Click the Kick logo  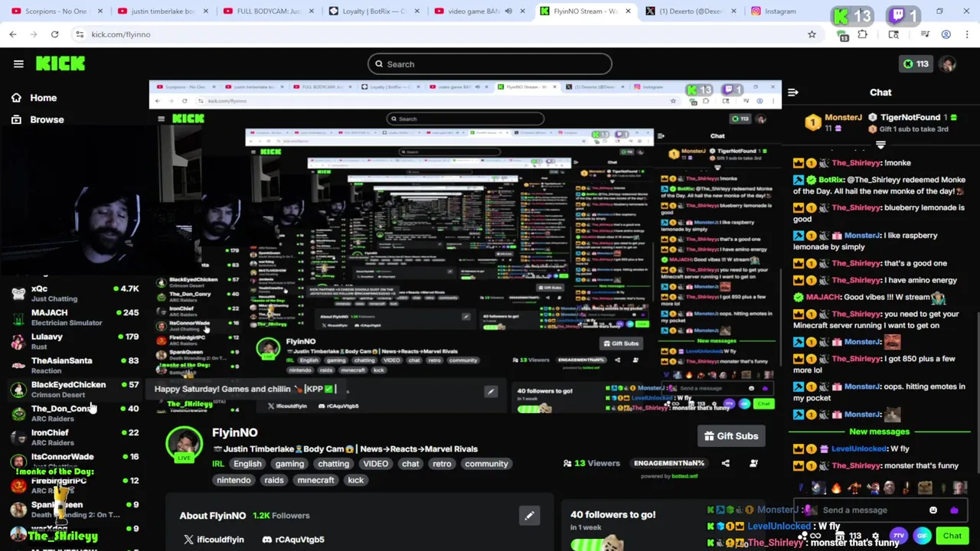pos(60,64)
